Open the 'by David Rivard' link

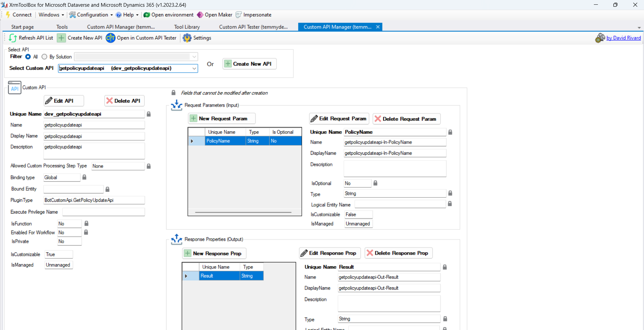[623, 38]
